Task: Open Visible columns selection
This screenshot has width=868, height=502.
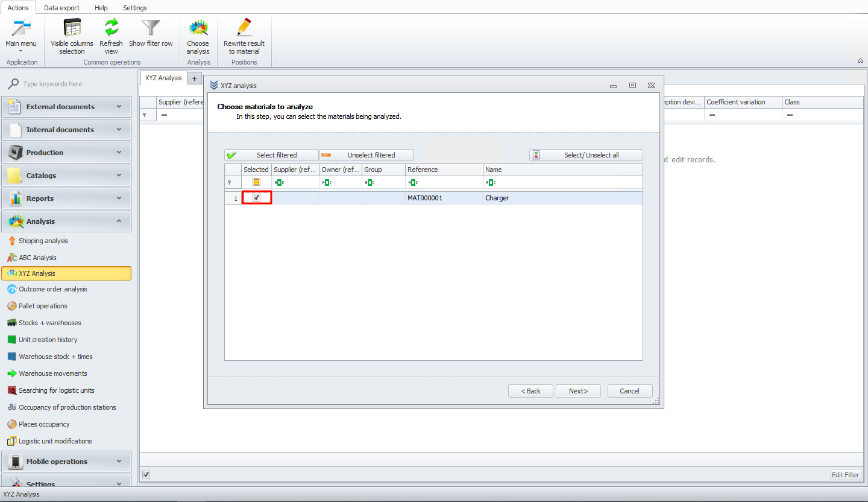Action: 72,36
